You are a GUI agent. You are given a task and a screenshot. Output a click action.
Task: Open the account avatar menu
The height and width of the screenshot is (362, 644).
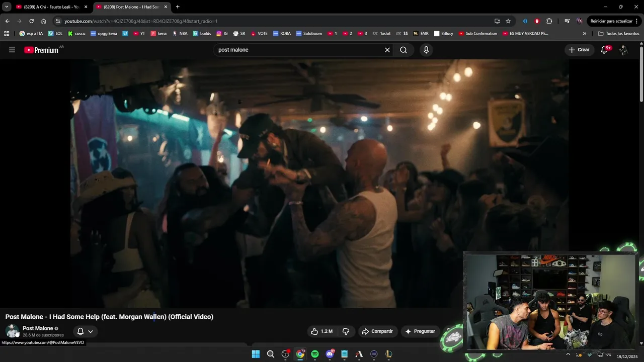click(623, 50)
